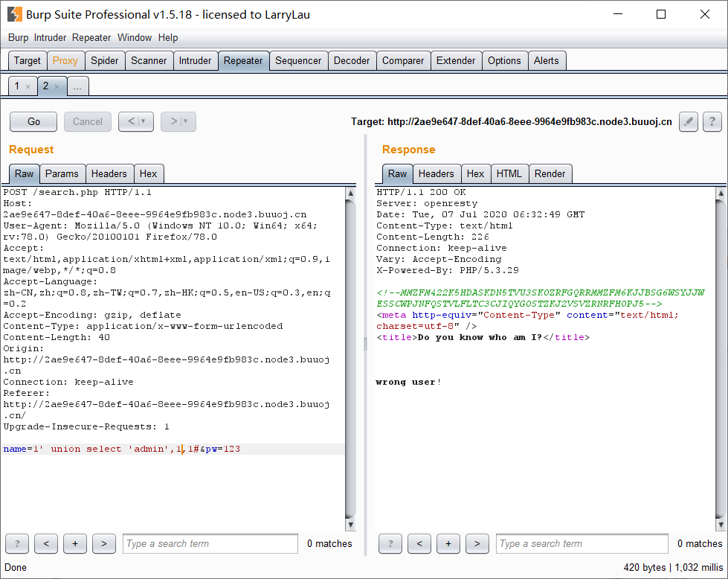Click the Cancel button

pyautogui.click(x=88, y=122)
